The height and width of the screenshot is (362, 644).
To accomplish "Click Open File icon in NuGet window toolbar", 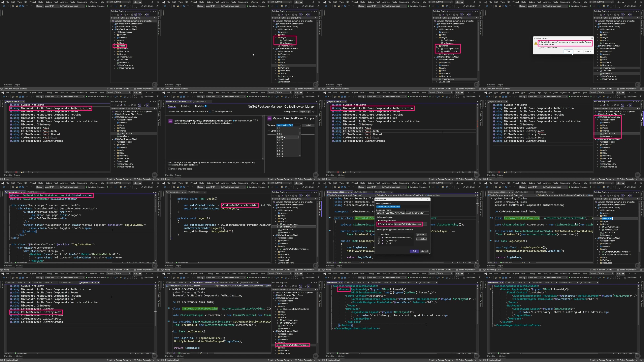I will pyautogui.click(x=178, y=97).
